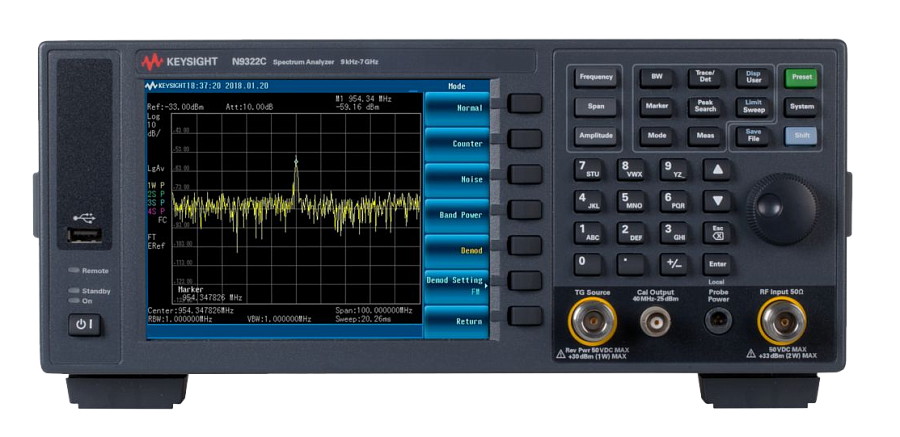This screenshot has width=900, height=437.
Task: Click the Span hard key
Action: point(596,107)
